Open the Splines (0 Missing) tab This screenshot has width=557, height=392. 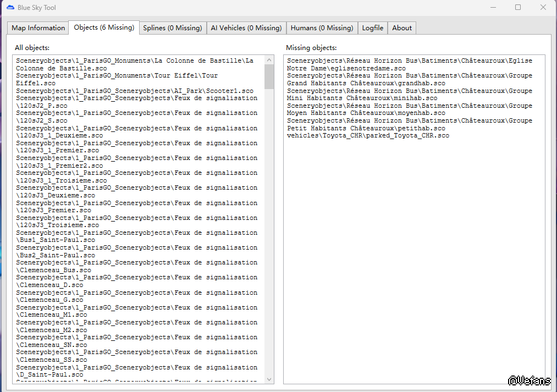pos(172,28)
